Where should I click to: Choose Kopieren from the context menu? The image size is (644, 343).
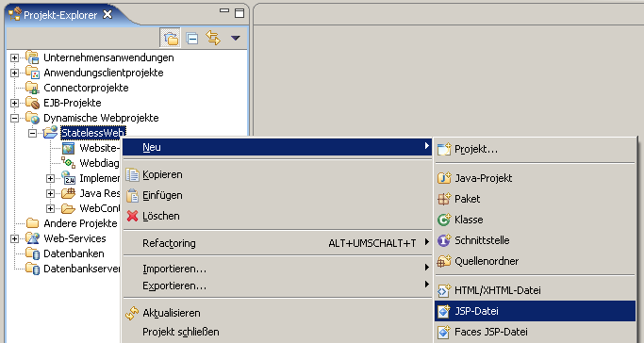pos(277,174)
